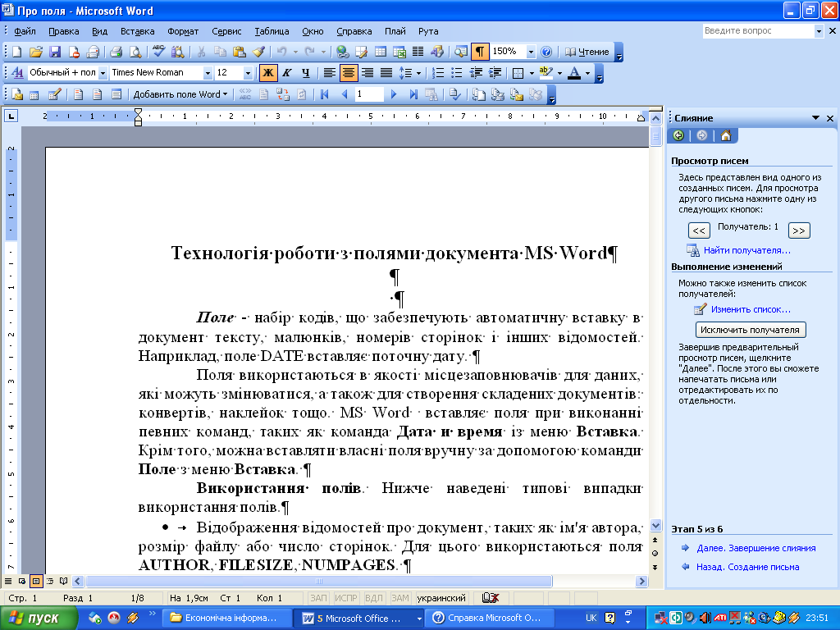
Task: Align text left
Action: click(330, 72)
